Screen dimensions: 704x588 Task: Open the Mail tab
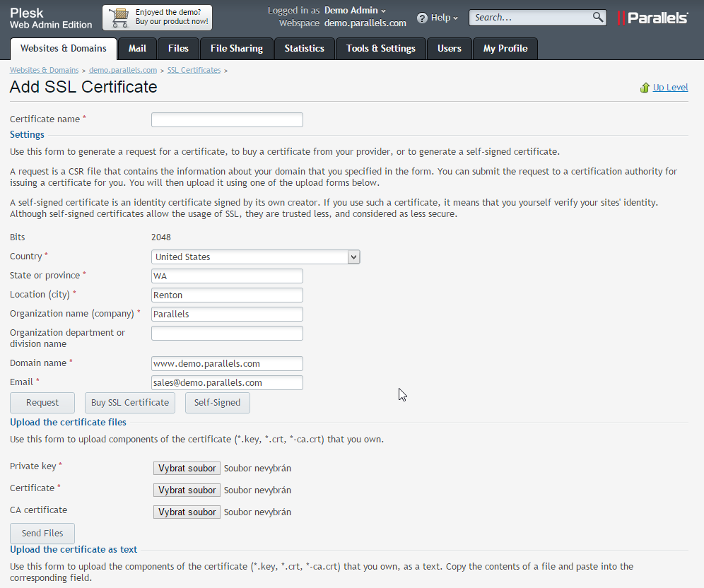coord(137,49)
